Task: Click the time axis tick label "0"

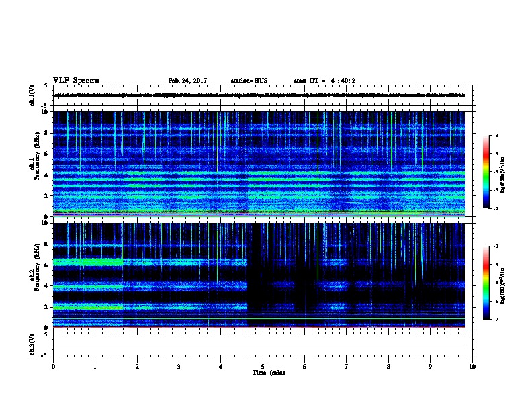Action: click(x=53, y=367)
